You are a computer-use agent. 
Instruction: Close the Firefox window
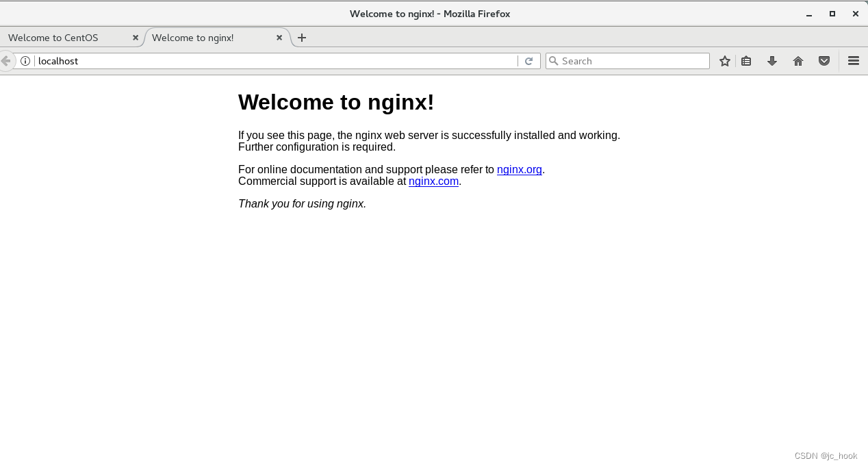pos(856,14)
